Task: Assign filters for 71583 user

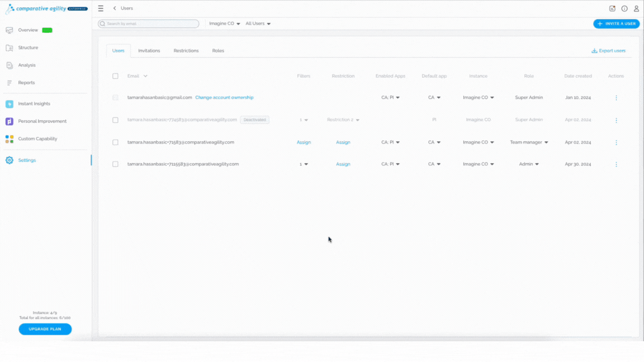Action: point(304,142)
